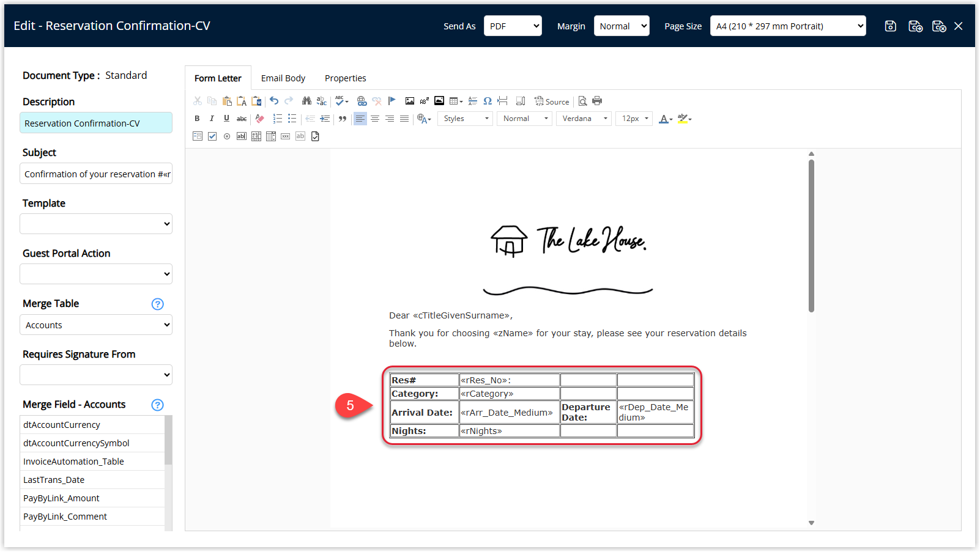
Task: Underline the selected text
Action: [x=226, y=119]
